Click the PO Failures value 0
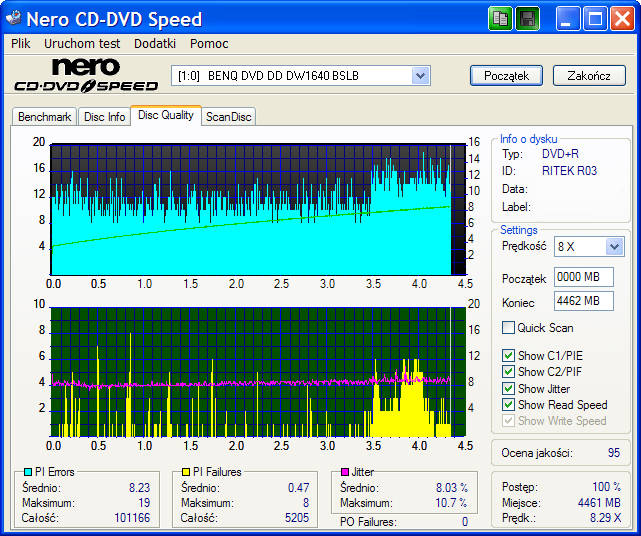This screenshot has width=641, height=536. coord(465,522)
